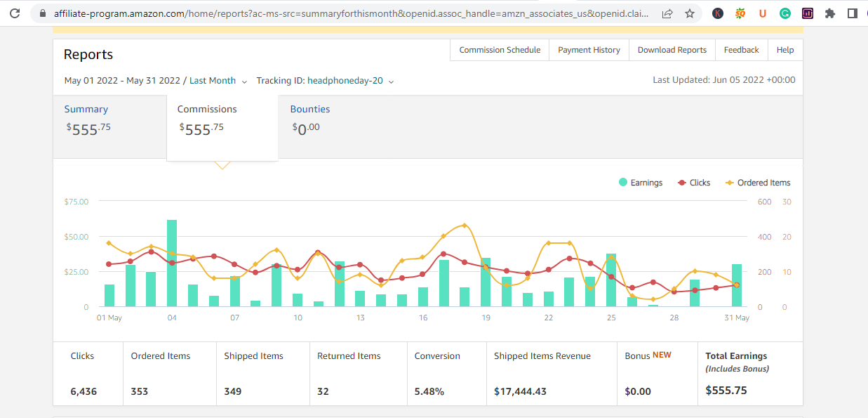The width and height of the screenshot is (868, 418).
Task: Toggle the Earnings series in the legend
Action: pos(641,183)
